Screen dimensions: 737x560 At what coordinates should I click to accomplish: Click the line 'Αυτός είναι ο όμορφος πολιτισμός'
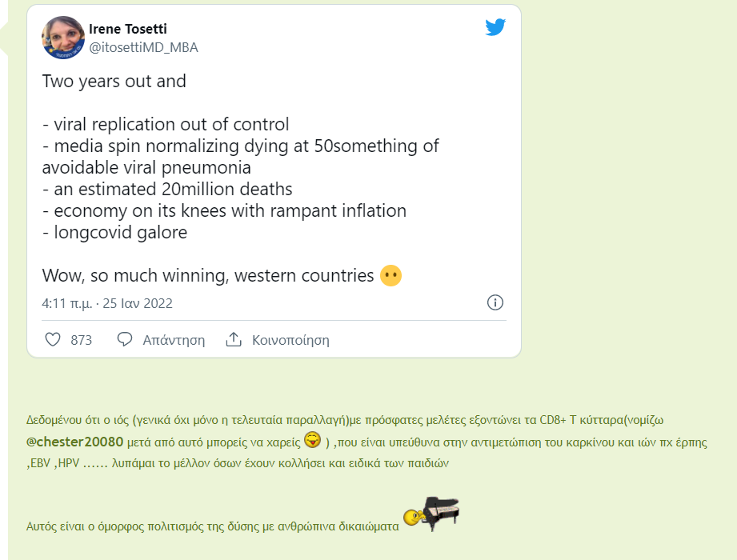213,526
